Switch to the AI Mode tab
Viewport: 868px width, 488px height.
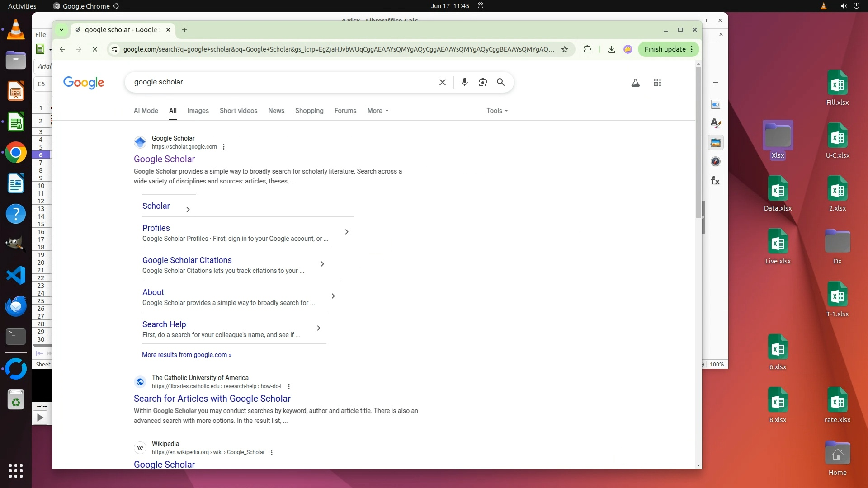point(146,111)
